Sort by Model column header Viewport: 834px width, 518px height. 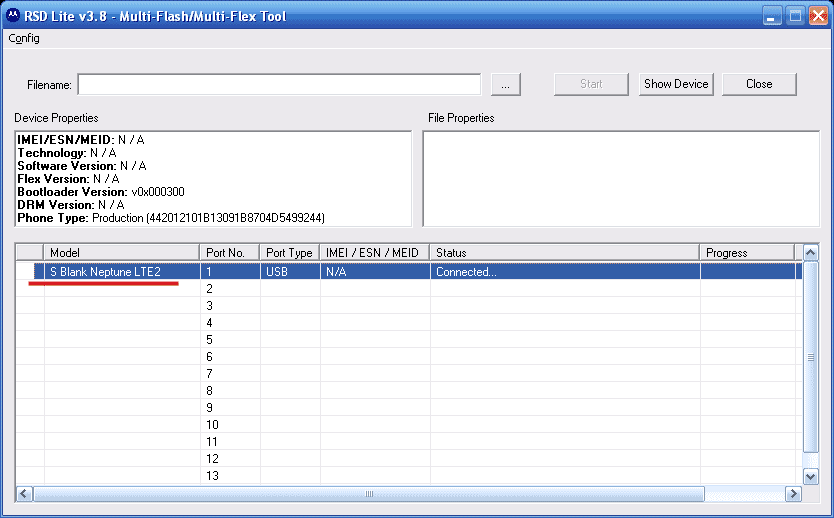(x=122, y=253)
